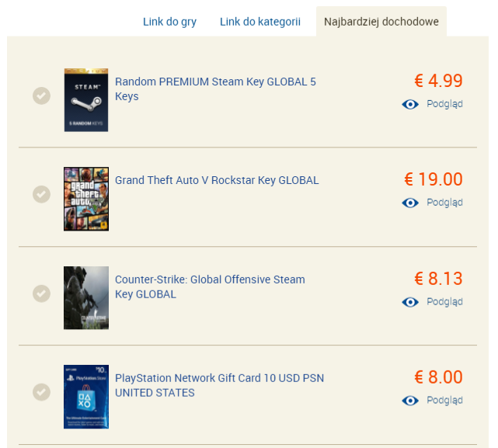Check the PlayStation Network Gift Card item
The width and height of the screenshot is (498, 448).
[41, 392]
